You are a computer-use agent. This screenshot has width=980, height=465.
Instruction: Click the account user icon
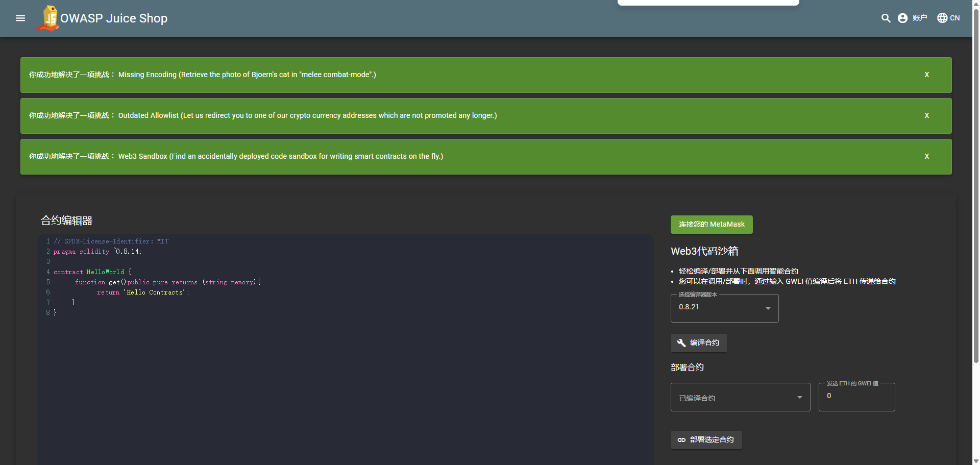903,18
